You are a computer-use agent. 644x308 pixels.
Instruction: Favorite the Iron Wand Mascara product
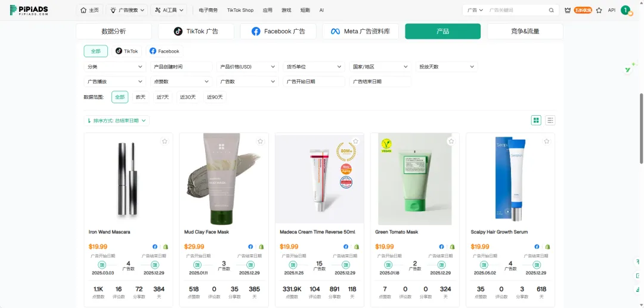pos(165,141)
